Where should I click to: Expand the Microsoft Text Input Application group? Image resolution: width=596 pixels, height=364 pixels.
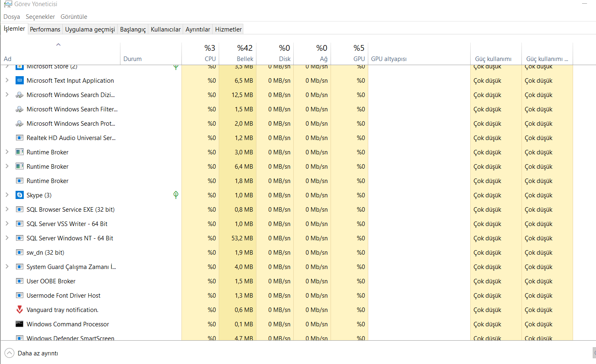pos(7,81)
